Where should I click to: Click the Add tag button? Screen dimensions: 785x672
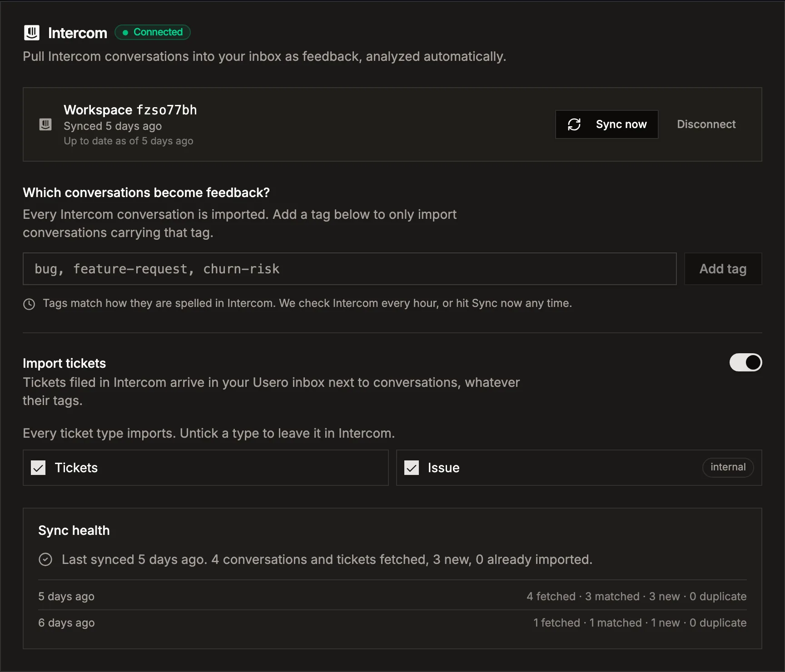click(723, 269)
